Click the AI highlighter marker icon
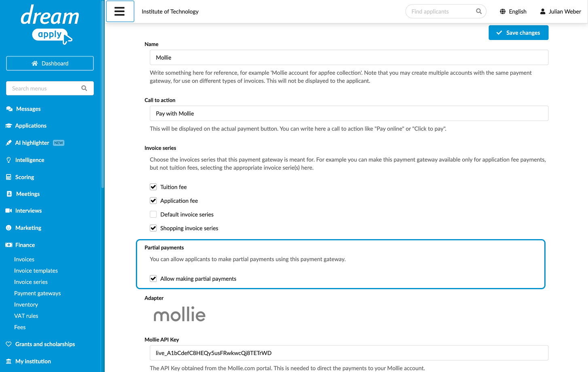Image resolution: width=588 pixels, height=372 pixels. click(9, 143)
